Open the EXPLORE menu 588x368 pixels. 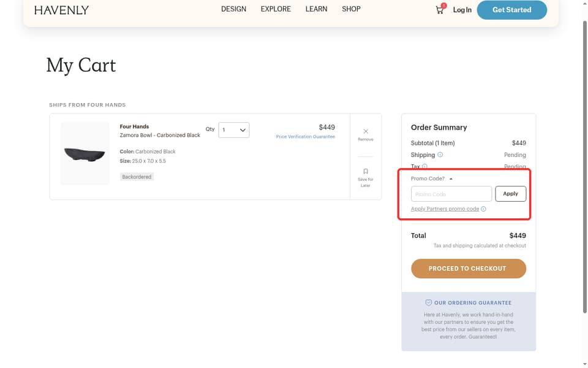[276, 9]
